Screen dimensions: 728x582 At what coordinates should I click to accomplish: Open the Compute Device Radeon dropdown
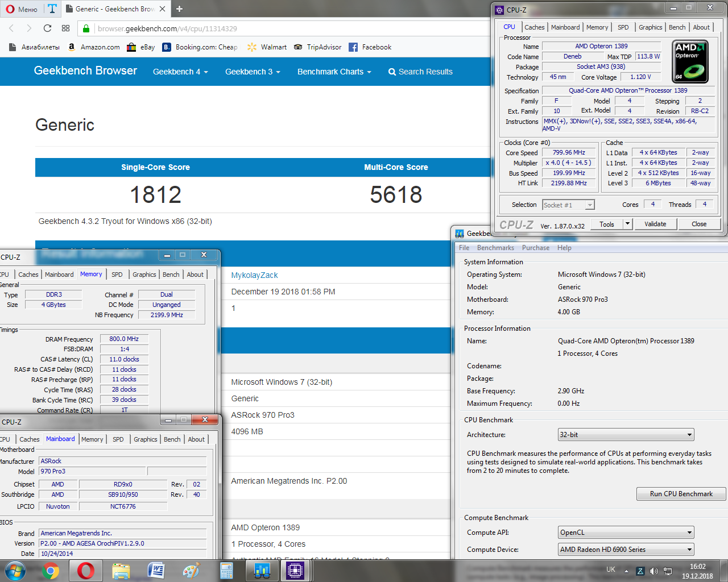pyautogui.click(x=626, y=550)
